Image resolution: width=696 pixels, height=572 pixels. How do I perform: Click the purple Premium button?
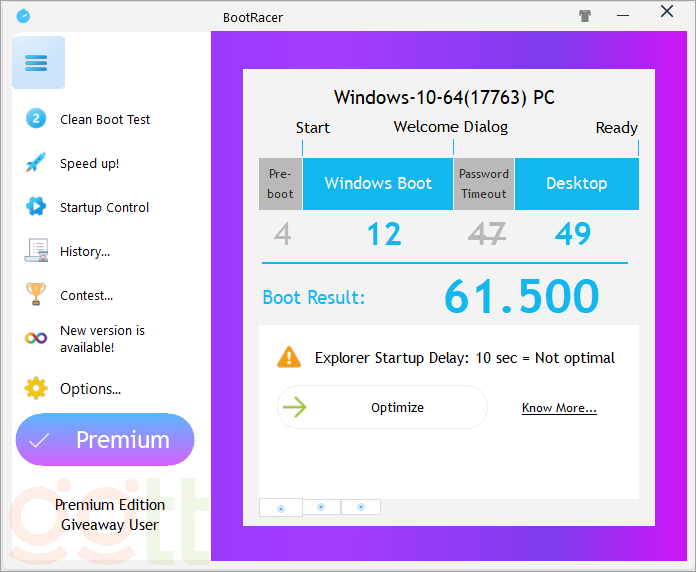105,440
